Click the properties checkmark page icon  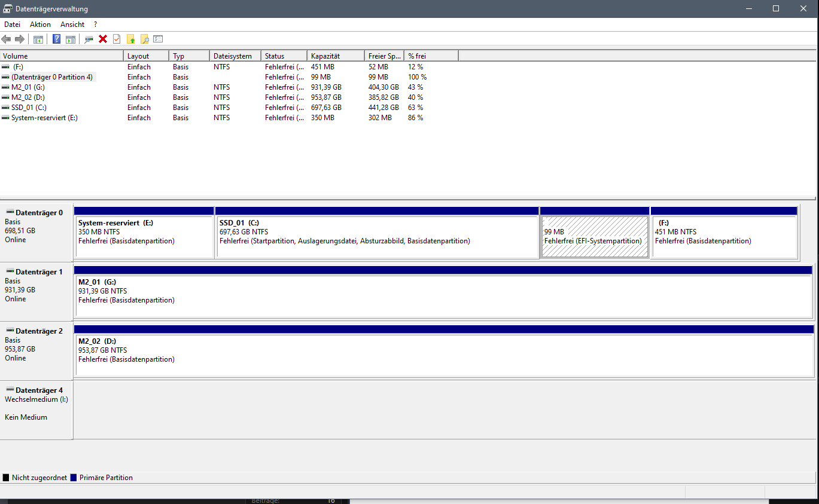pyautogui.click(x=117, y=39)
